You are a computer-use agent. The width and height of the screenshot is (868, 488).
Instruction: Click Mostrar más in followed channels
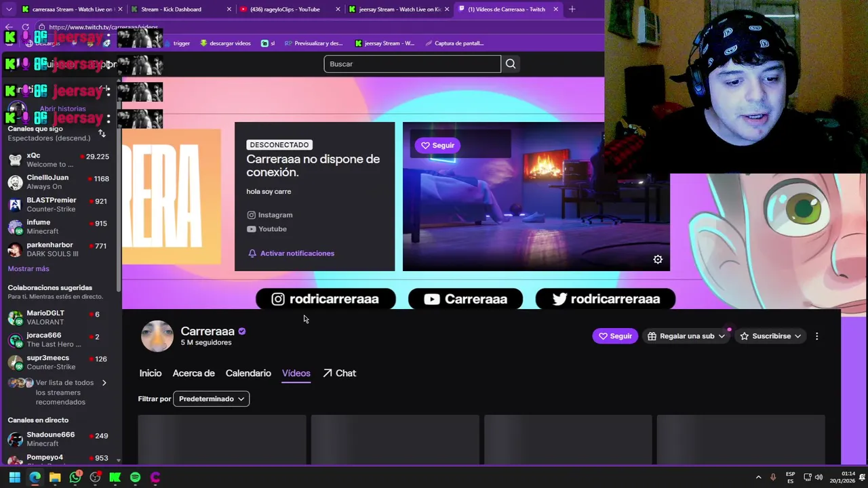28,269
